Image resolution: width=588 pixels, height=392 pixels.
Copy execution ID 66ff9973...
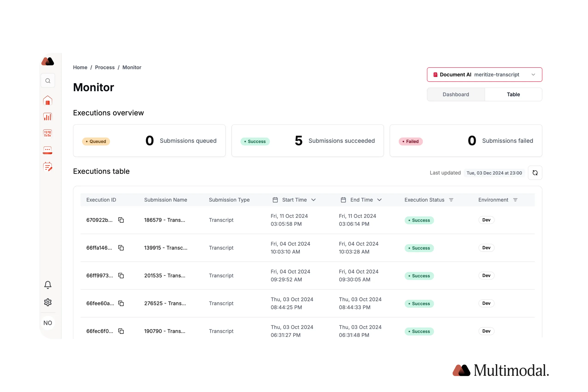tap(121, 276)
